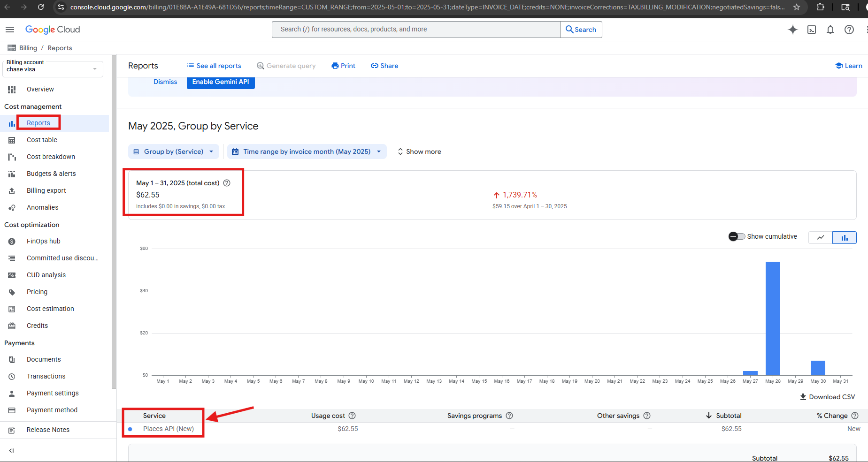Image resolution: width=868 pixels, height=462 pixels.
Task: Dismiss the Gemini API banner
Action: point(165,82)
